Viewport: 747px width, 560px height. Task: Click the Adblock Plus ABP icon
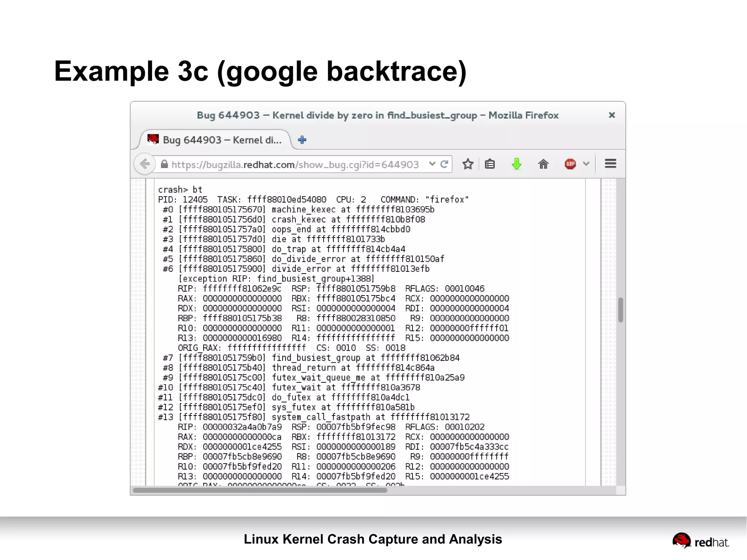(570, 164)
